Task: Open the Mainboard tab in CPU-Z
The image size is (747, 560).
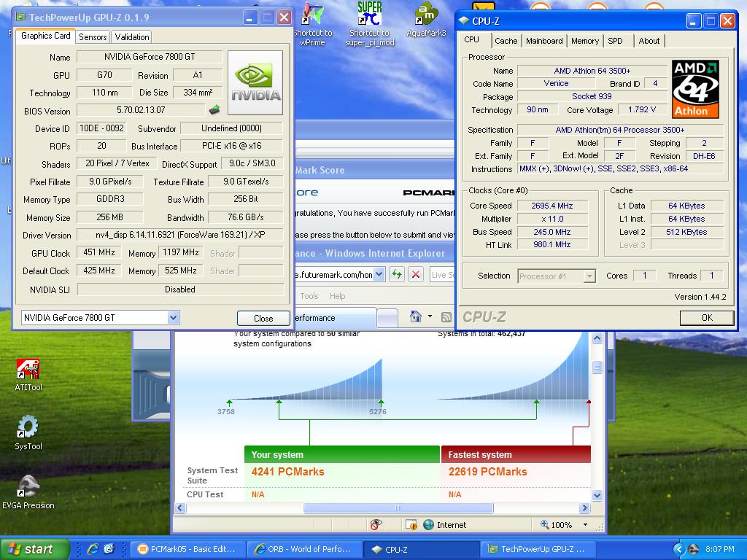Action: coord(544,41)
